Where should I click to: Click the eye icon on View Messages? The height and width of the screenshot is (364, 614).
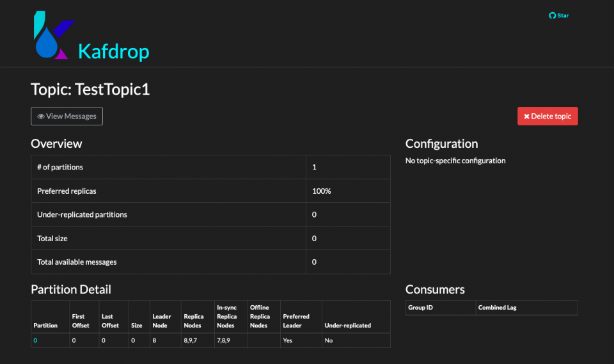(x=41, y=116)
